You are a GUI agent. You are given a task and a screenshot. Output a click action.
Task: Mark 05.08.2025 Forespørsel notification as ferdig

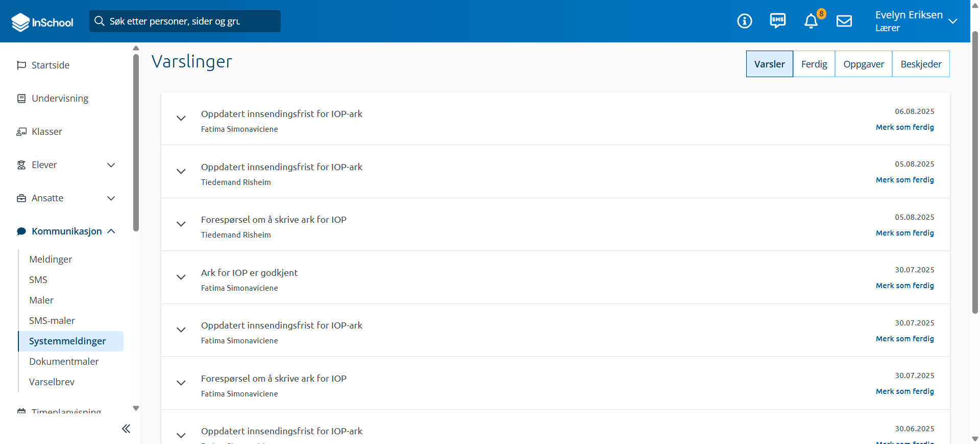pyautogui.click(x=904, y=233)
